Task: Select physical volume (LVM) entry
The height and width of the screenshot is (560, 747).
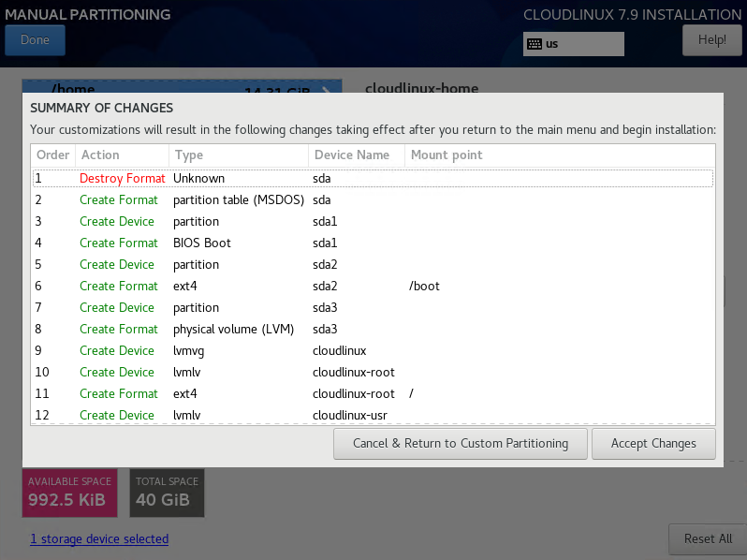Action: (x=233, y=330)
